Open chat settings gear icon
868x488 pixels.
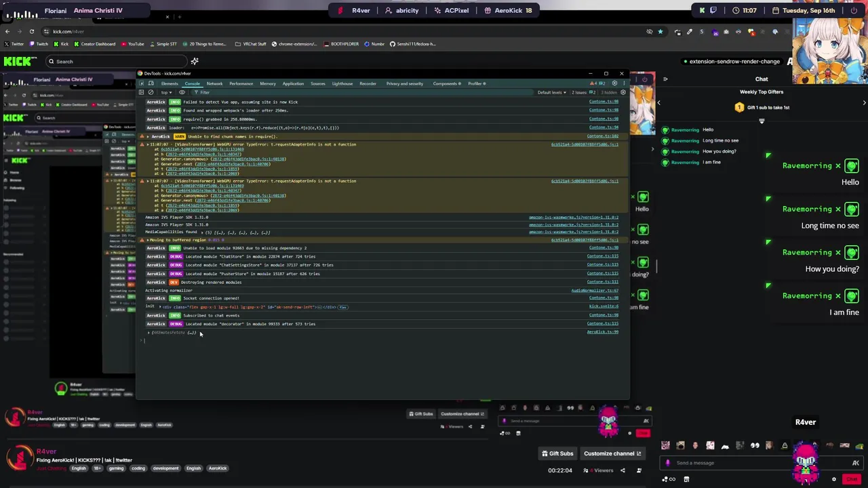pos(834,479)
